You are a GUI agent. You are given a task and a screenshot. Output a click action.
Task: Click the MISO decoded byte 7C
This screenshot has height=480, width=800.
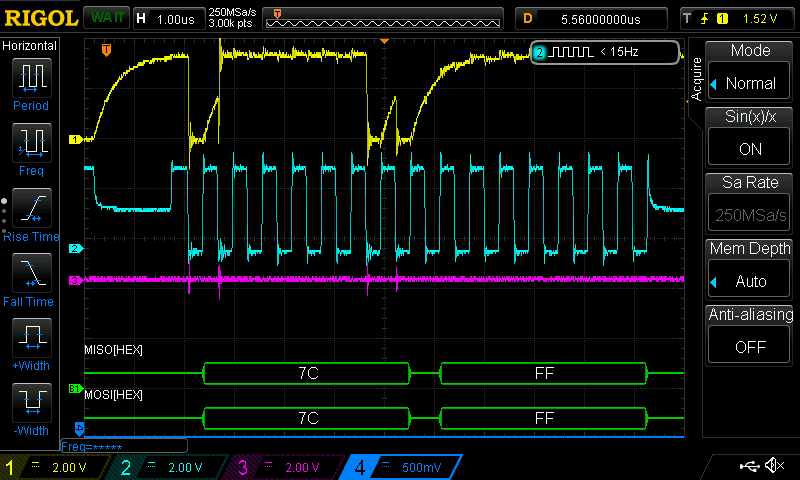click(x=307, y=373)
